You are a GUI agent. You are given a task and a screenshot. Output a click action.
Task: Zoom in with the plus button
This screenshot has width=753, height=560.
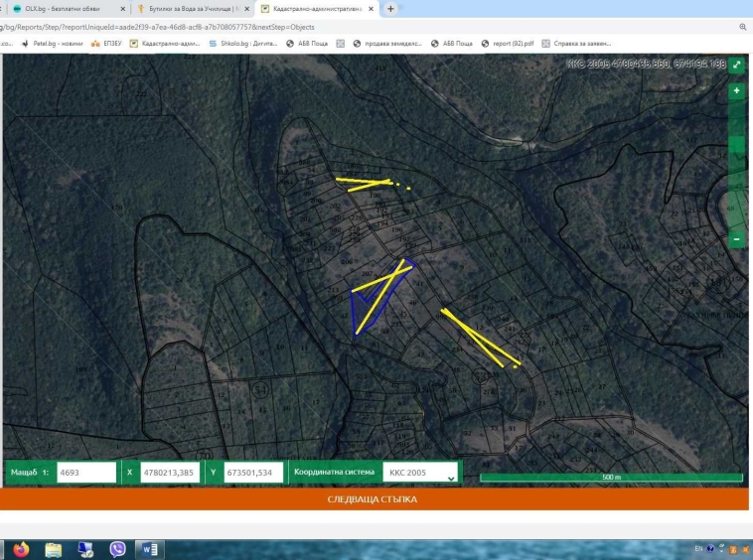736,91
